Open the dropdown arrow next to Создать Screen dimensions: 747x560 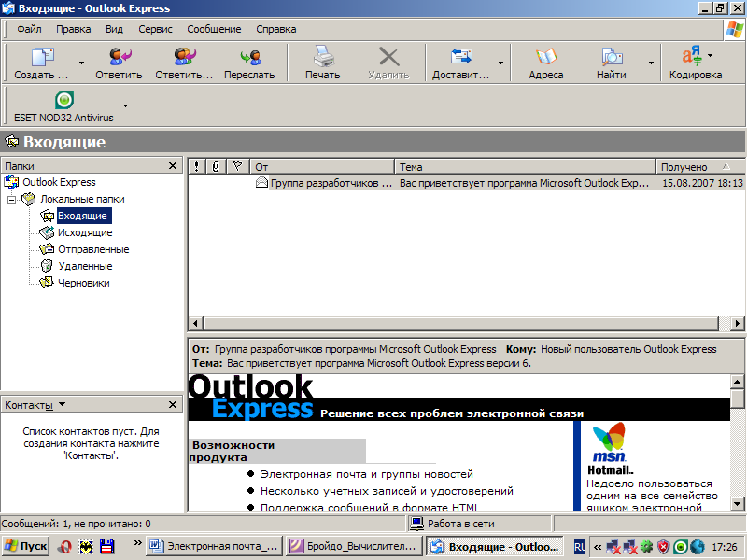pos(81,63)
